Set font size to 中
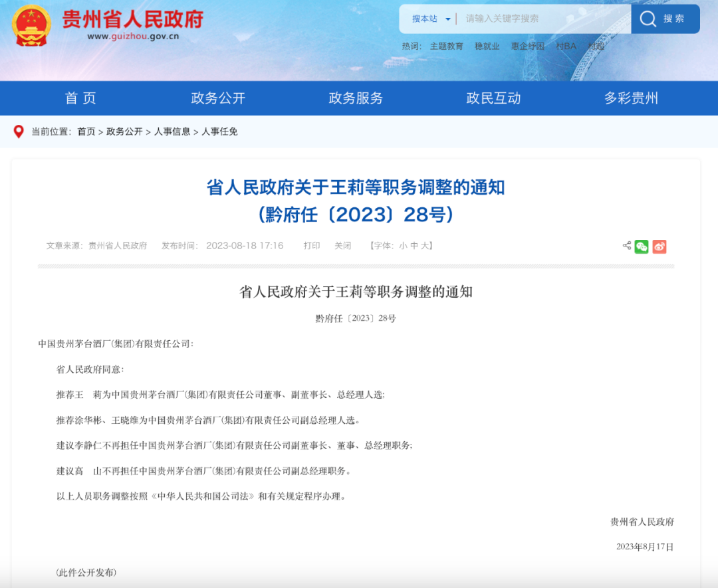718x588 pixels. (414, 246)
